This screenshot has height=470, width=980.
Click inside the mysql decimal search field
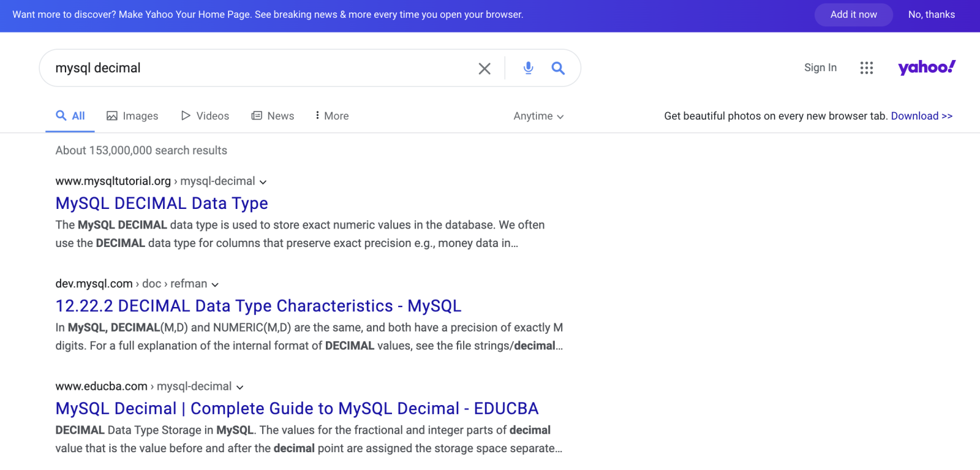coord(257,68)
